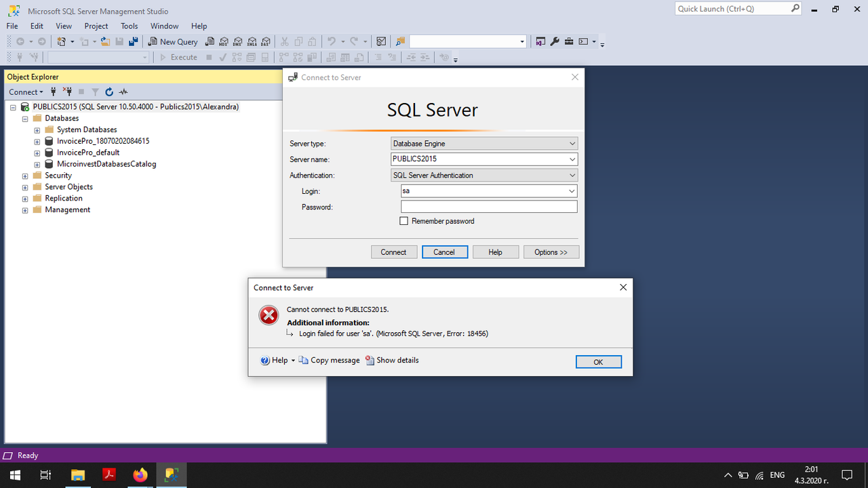
Task: Expand the InvoicePro_default database node
Action: tap(37, 153)
